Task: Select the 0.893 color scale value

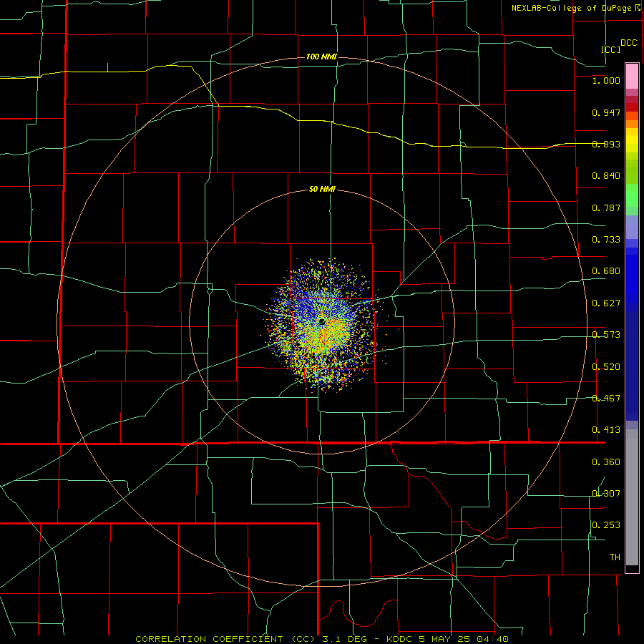Action: [606, 144]
